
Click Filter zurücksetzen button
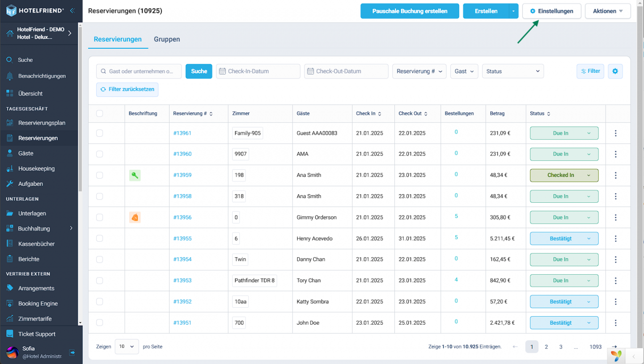tap(127, 89)
